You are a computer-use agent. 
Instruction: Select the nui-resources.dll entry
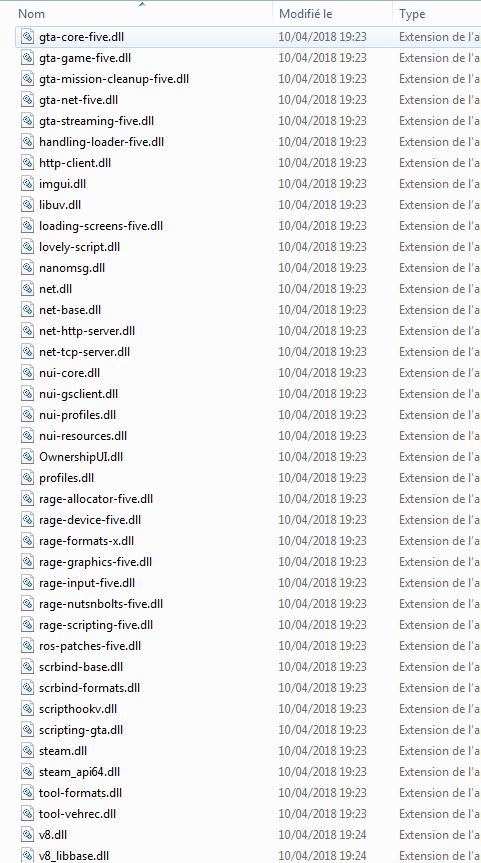click(83, 436)
